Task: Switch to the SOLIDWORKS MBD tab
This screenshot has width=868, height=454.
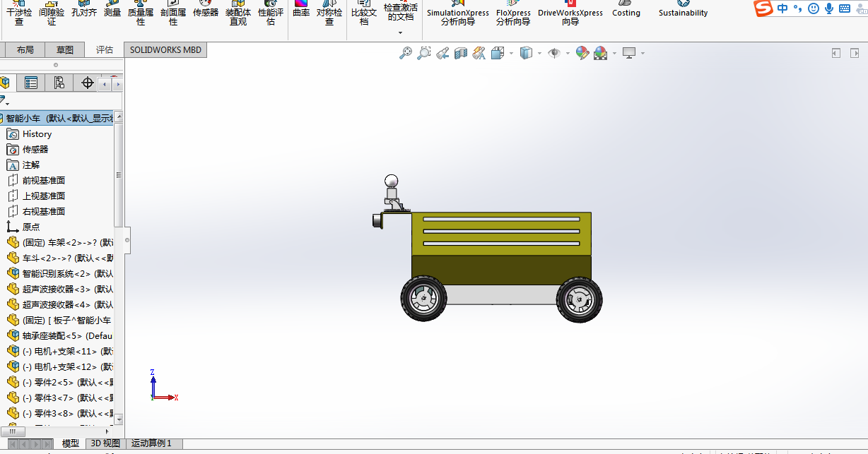Action: [x=165, y=50]
